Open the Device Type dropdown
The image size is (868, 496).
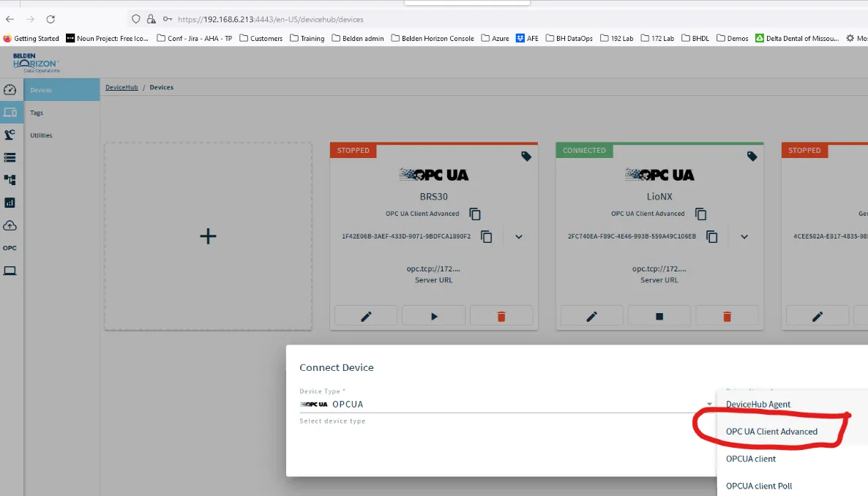pos(506,404)
